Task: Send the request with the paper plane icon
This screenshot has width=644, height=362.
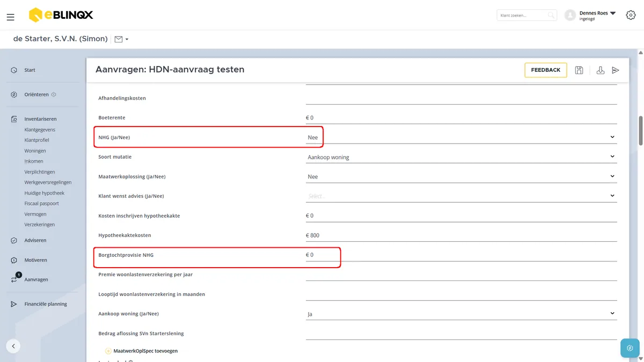Action: click(x=616, y=70)
